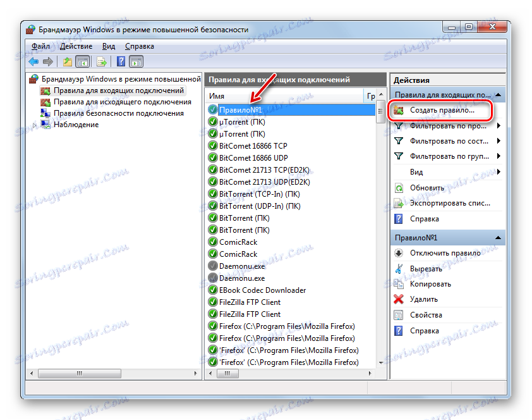Click the firewall icon in the title bar
Image resolution: width=532 pixels, height=420 pixels.
tap(31, 30)
